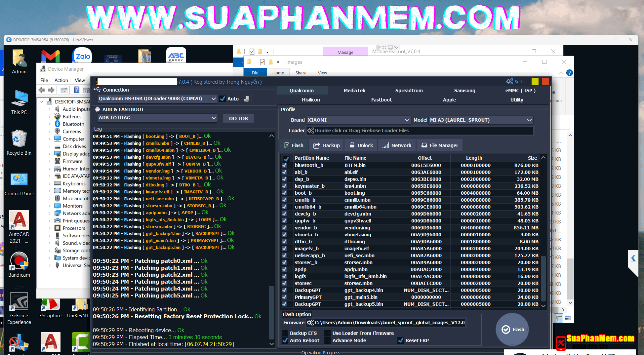Open Explorer help question mark icon
644x355 pixels.
[569, 73]
